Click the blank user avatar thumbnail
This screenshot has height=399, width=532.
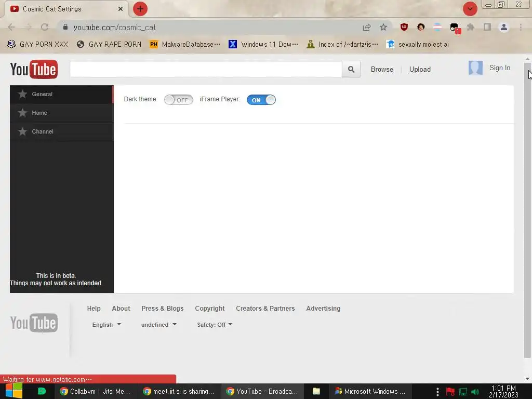475,68
